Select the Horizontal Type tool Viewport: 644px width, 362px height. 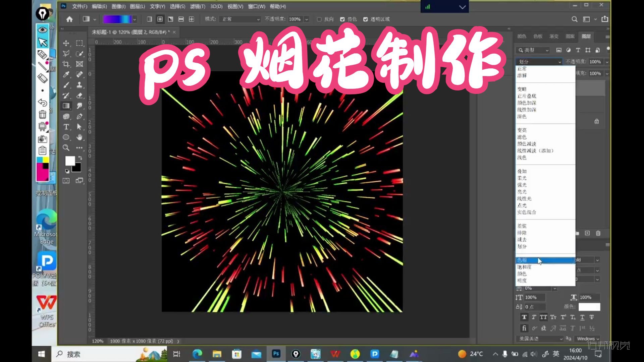(x=66, y=127)
